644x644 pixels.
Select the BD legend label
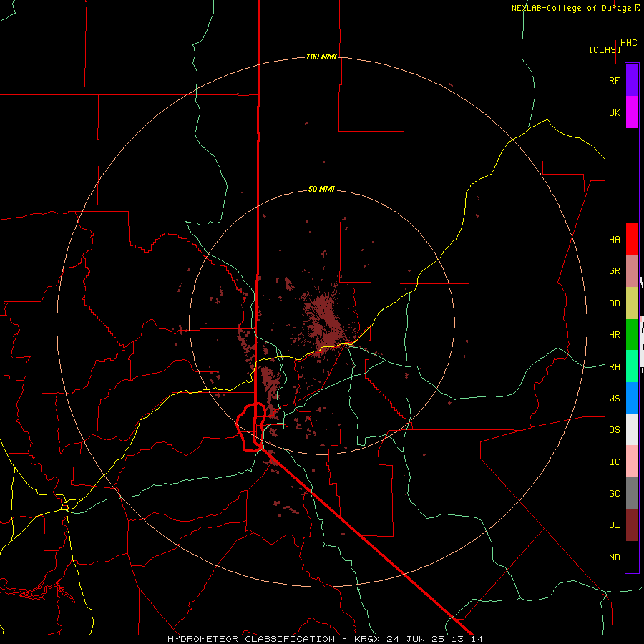(614, 303)
